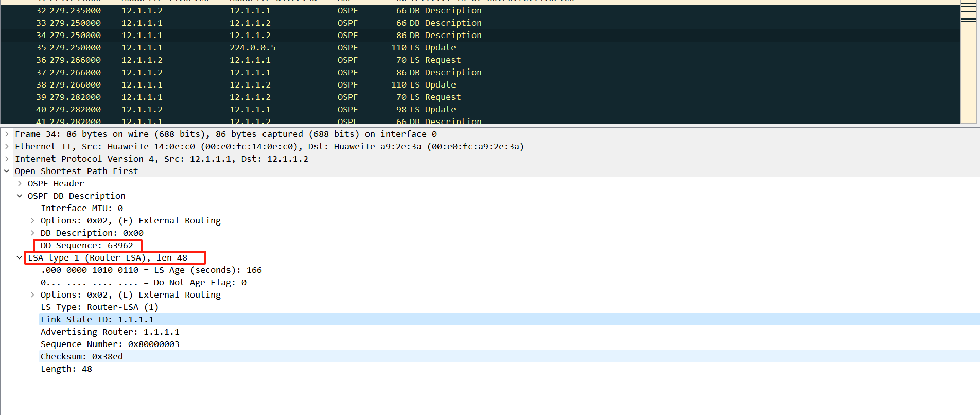Select Sequence Number 0x80000003 line
The image size is (980, 415).
pyautogui.click(x=110, y=344)
